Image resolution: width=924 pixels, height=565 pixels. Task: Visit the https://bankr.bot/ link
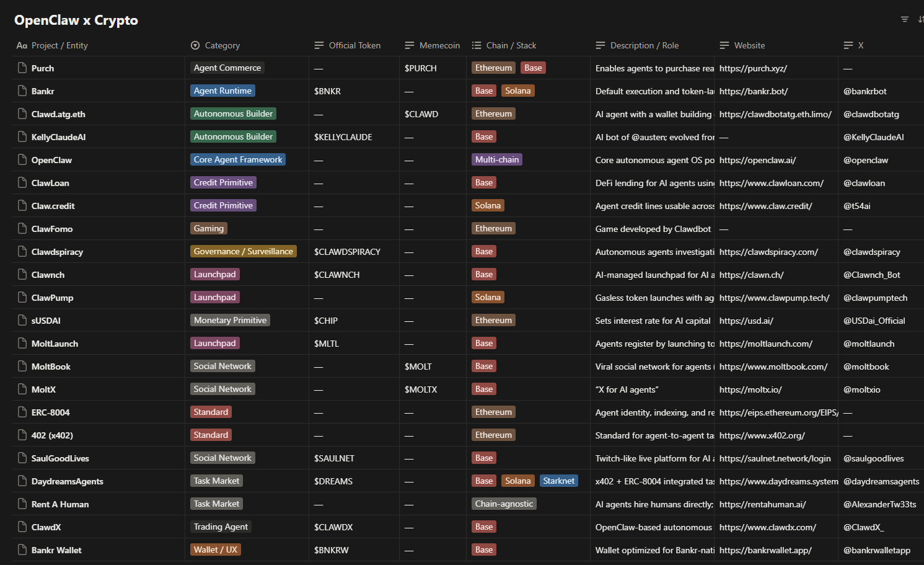(754, 91)
